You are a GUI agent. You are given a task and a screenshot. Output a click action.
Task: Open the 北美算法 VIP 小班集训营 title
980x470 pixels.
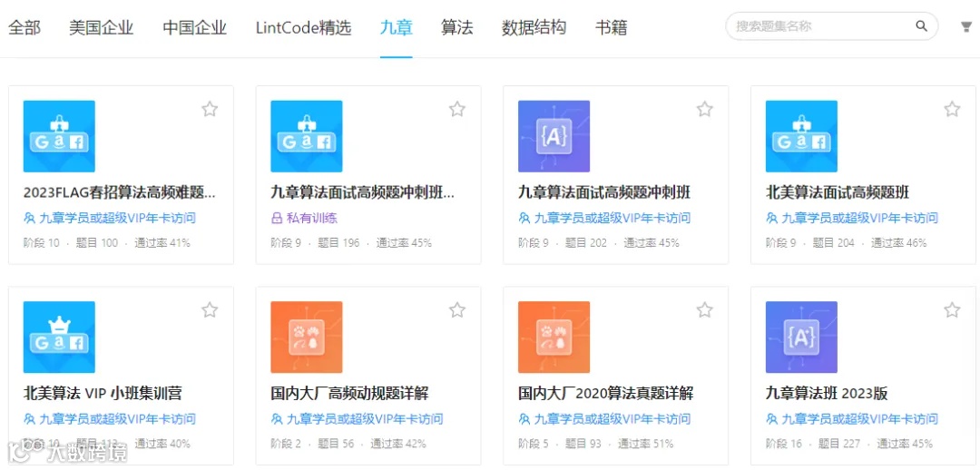click(x=103, y=393)
